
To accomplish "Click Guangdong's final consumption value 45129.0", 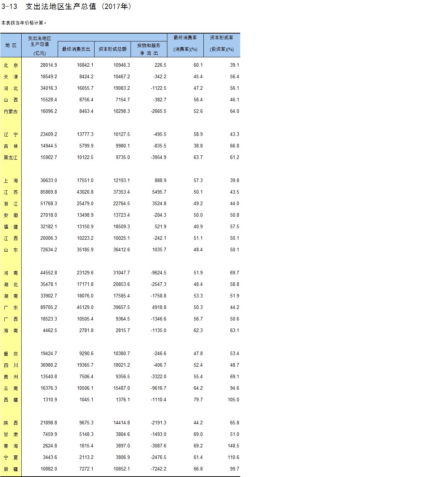I will click(x=85, y=308).
